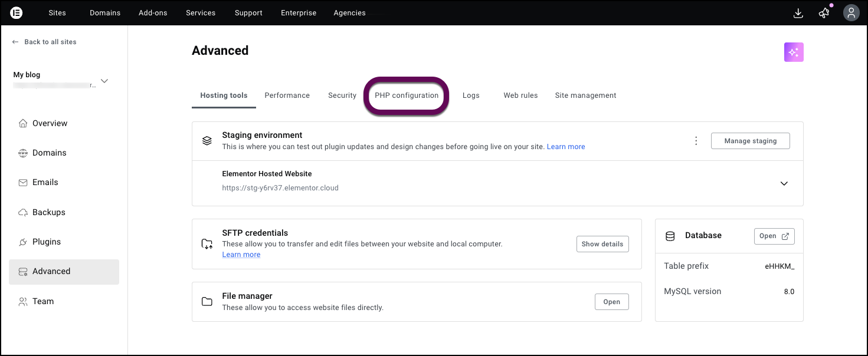Viewport: 868px width, 356px height.
Task: Click the staging environment layers icon
Action: tap(207, 141)
